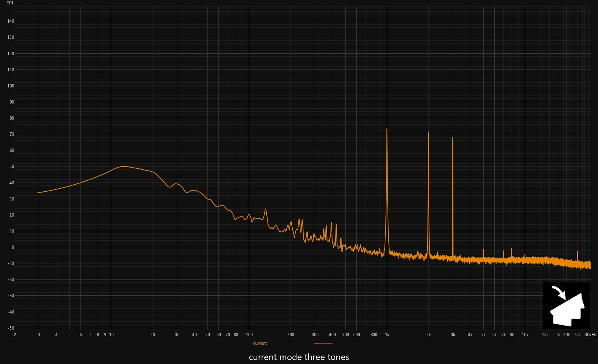
Task: Click the '24k' frequency axis label
Action: click(x=578, y=335)
